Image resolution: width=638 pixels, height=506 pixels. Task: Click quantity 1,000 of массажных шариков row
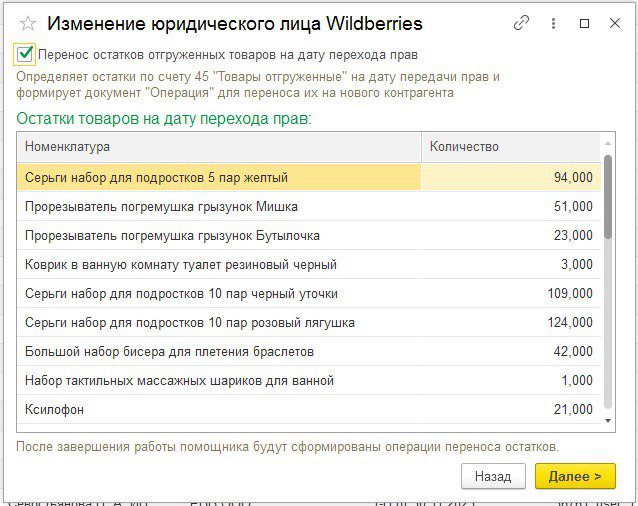[510, 381]
